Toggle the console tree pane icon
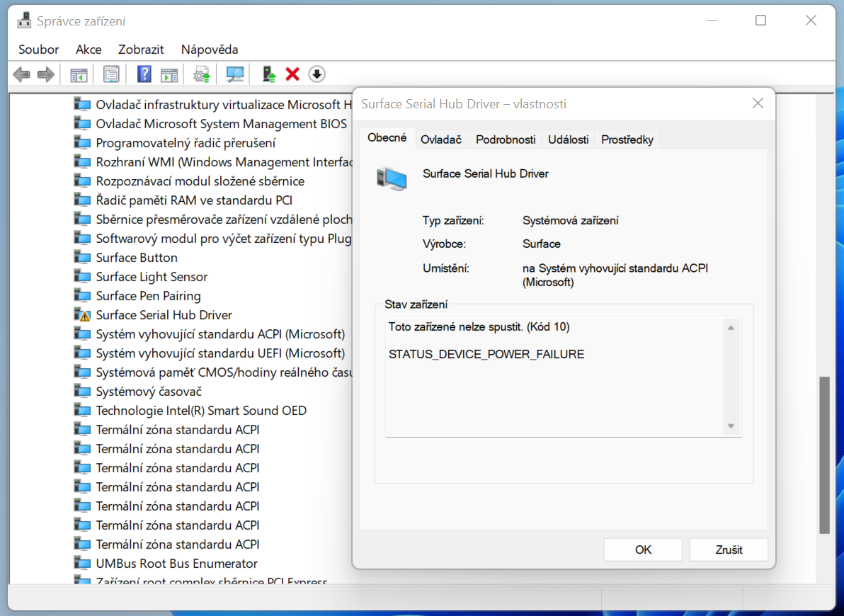The image size is (844, 616). (79, 74)
